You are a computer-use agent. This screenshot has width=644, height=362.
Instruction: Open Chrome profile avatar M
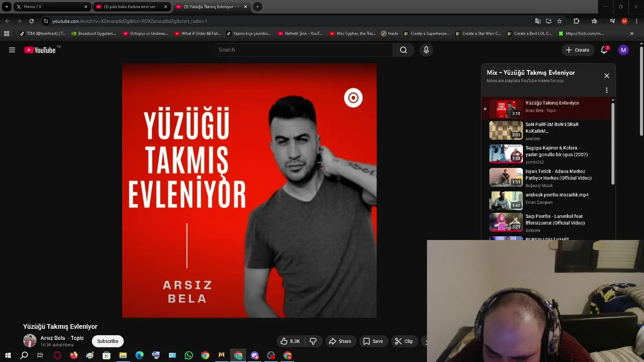[624, 21]
